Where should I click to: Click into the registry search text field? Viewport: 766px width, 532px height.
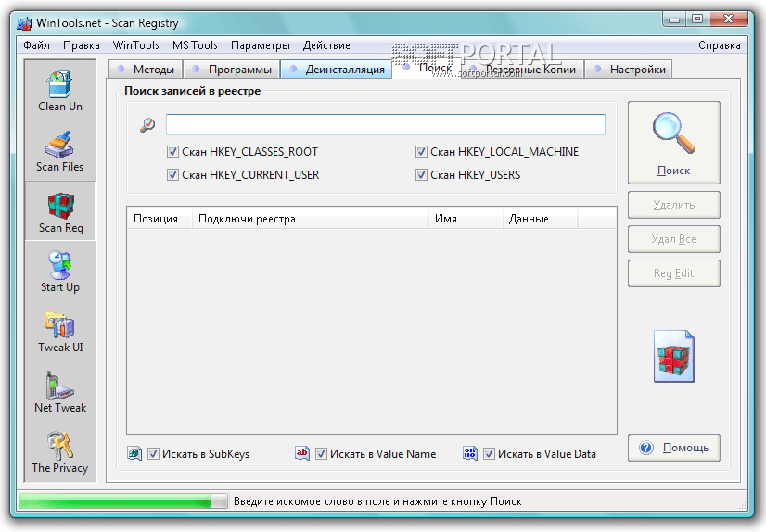click(386, 124)
